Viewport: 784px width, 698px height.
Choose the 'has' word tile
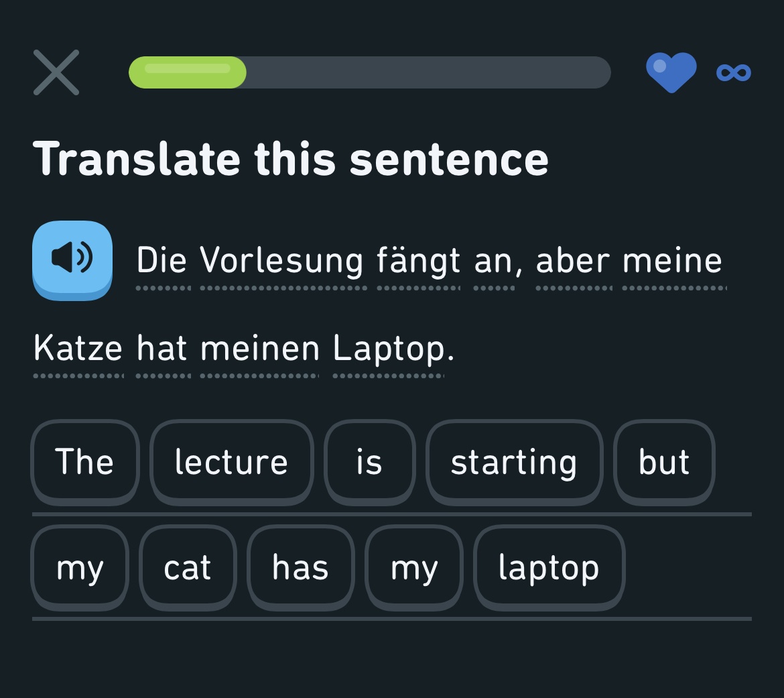300,567
